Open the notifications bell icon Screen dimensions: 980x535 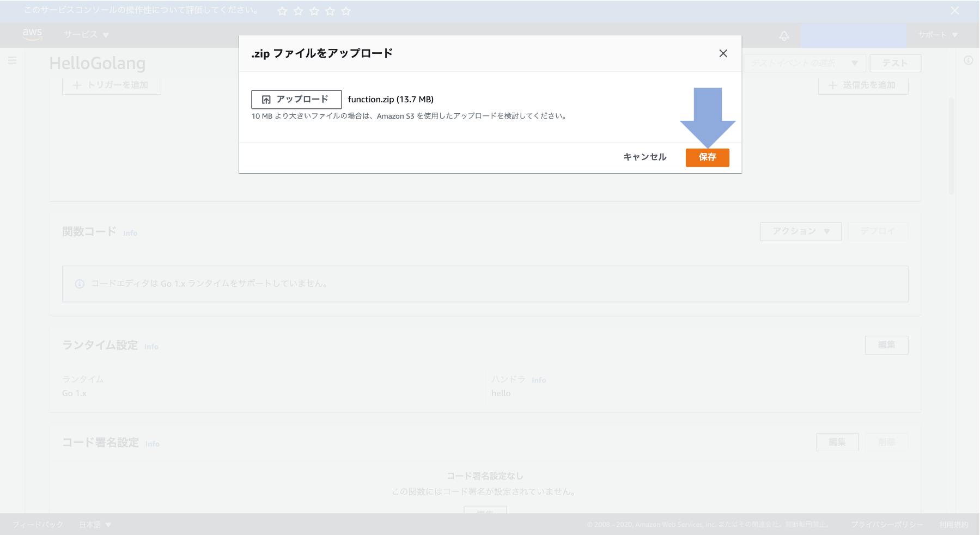tap(784, 35)
